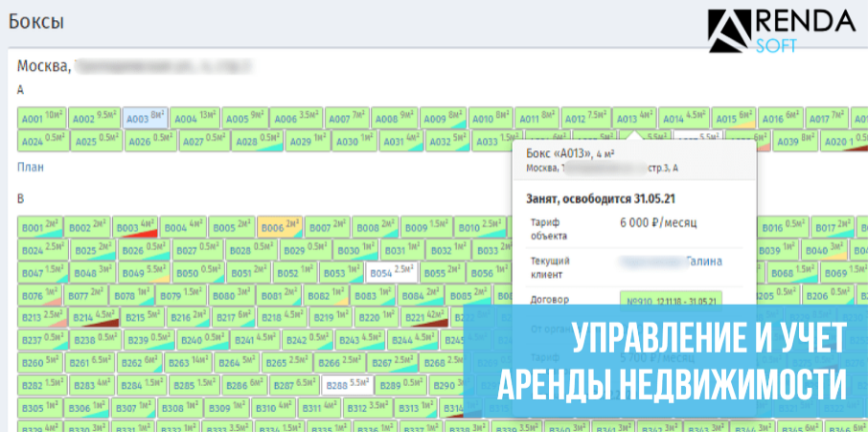
Task: Pick box A014 4.5м²
Action: [x=684, y=118]
